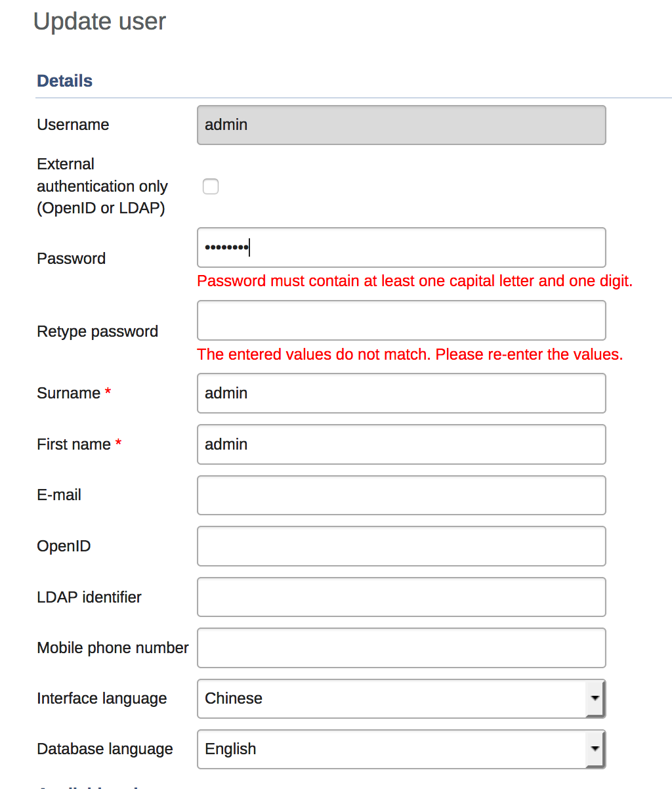Screen dimensions: 672x789
Task: Open the Interface language dropdown
Action: pyautogui.click(x=401, y=698)
